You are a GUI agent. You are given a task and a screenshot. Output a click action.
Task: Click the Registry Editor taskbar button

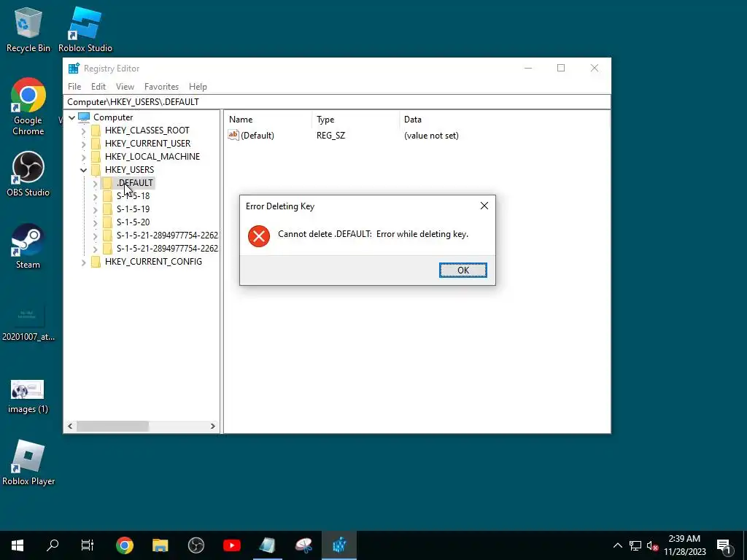pos(339,545)
